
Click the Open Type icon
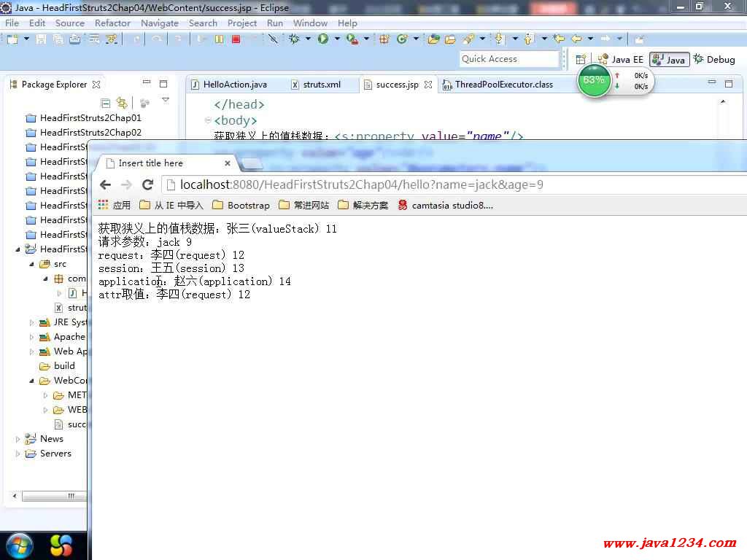coord(433,39)
